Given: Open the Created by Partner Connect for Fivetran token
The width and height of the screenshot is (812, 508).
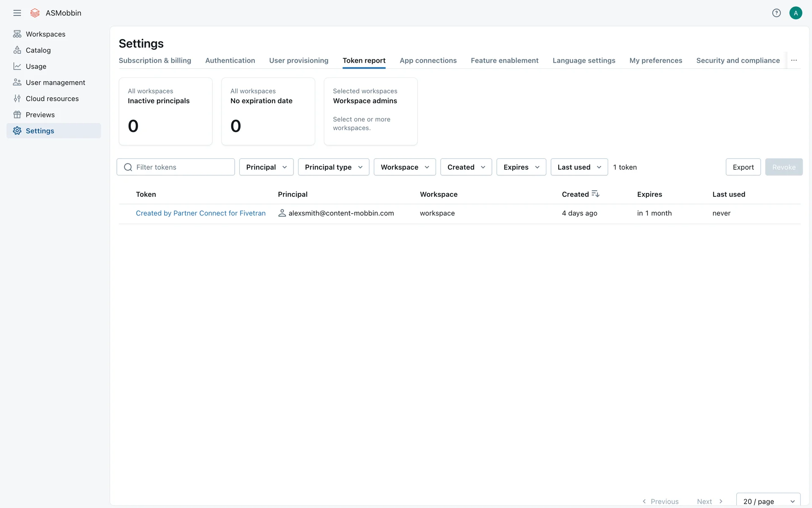Looking at the screenshot, I should tap(200, 213).
